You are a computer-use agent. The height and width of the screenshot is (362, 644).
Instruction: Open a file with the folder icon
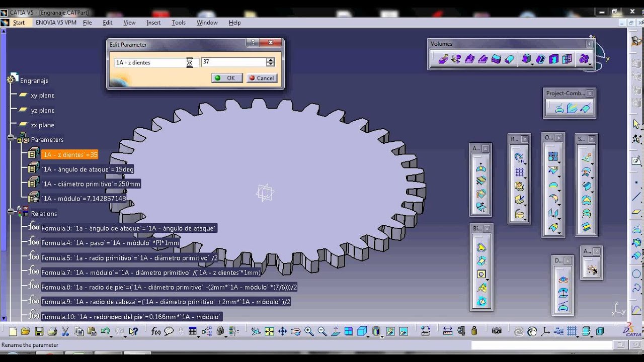point(26,331)
